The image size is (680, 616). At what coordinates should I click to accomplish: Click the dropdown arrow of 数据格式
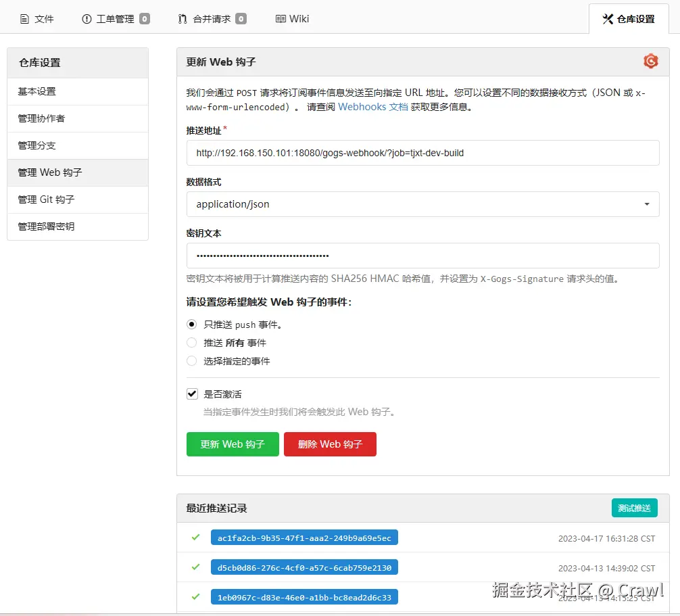[647, 204]
